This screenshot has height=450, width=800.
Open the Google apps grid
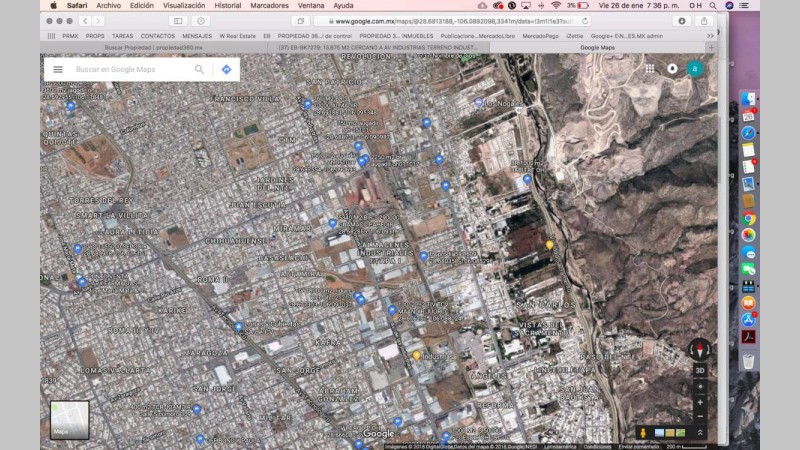click(649, 68)
